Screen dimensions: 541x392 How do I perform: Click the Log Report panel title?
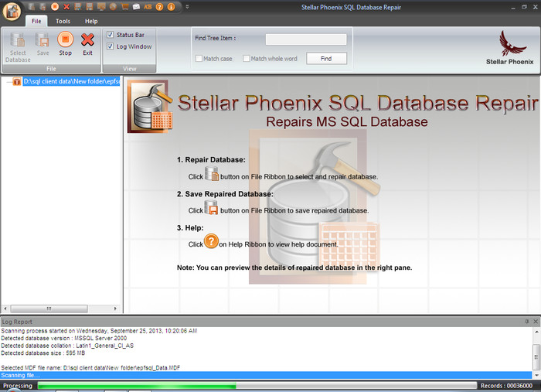coord(17,322)
